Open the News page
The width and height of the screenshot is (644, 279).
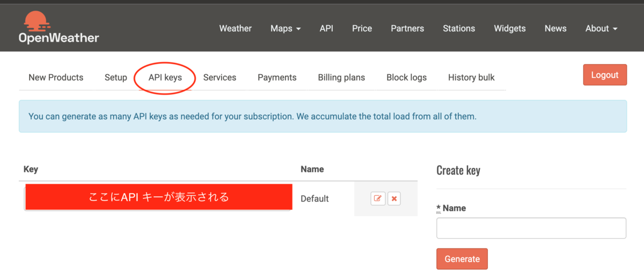tap(555, 28)
